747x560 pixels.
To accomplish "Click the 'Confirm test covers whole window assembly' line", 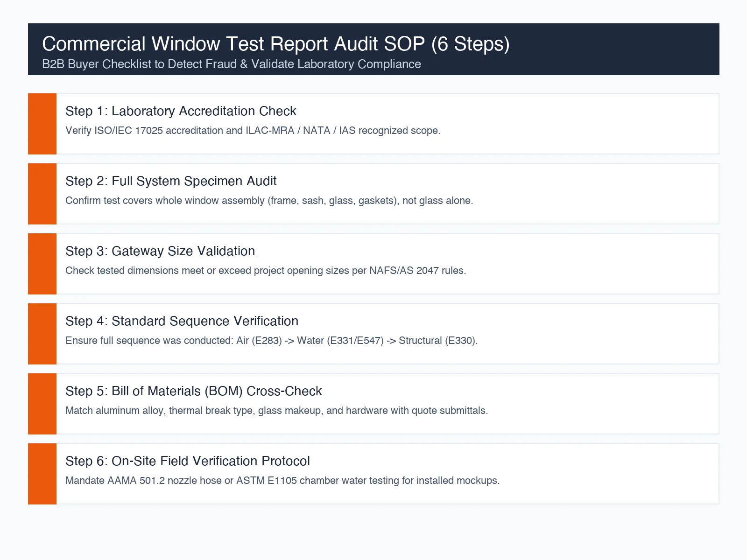I will 269,201.
